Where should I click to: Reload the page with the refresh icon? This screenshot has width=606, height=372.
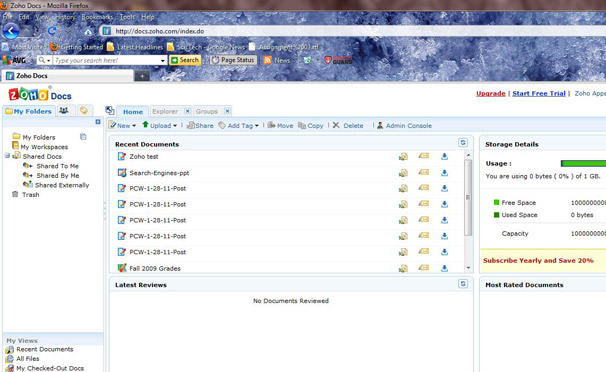(52, 31)
